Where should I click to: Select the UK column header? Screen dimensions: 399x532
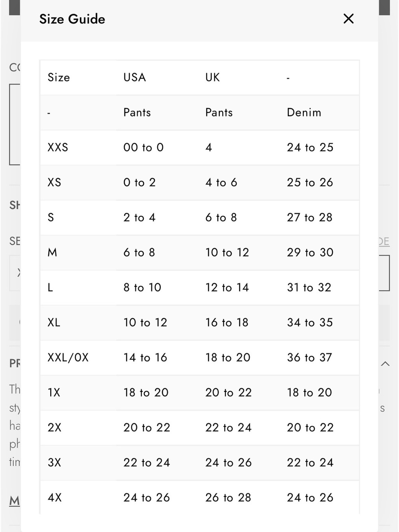pyautogui.click(x=213, y=77)
